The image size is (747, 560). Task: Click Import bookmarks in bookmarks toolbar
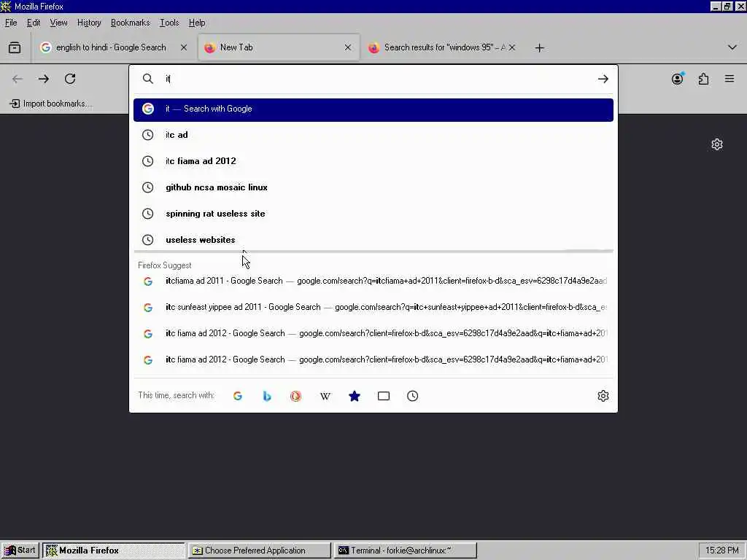[52, 104]
